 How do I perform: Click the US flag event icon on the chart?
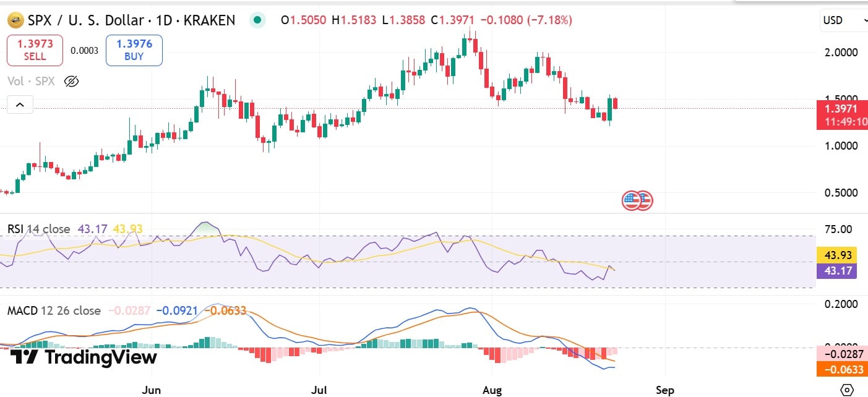[x=637, y=200]
